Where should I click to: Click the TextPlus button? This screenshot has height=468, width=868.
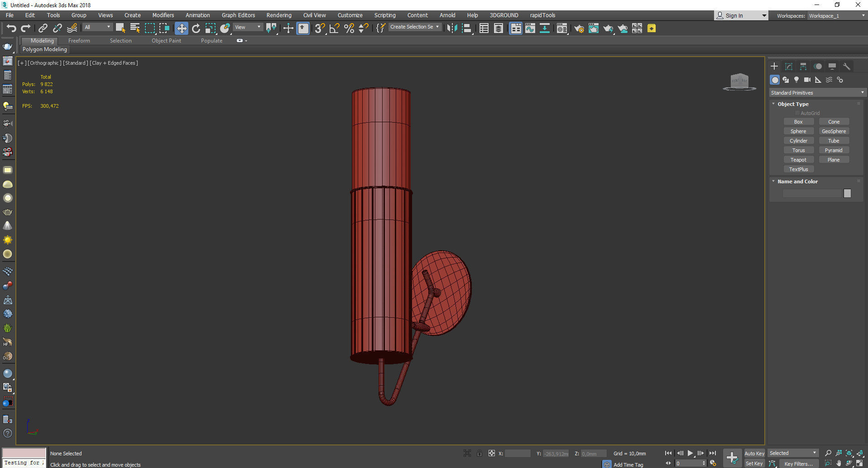click(x=798, y=169)
